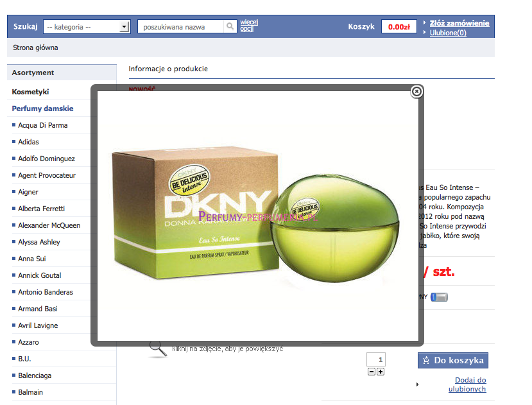Viewport: 532px width, 405px height.
Task: Click the bullet beside Acqua Di Parma
Action: tap(14, 125)
